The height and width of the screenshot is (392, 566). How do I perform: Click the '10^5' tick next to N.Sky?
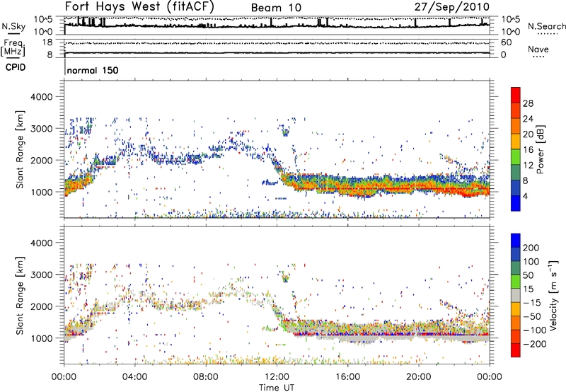tap(43, 20)
